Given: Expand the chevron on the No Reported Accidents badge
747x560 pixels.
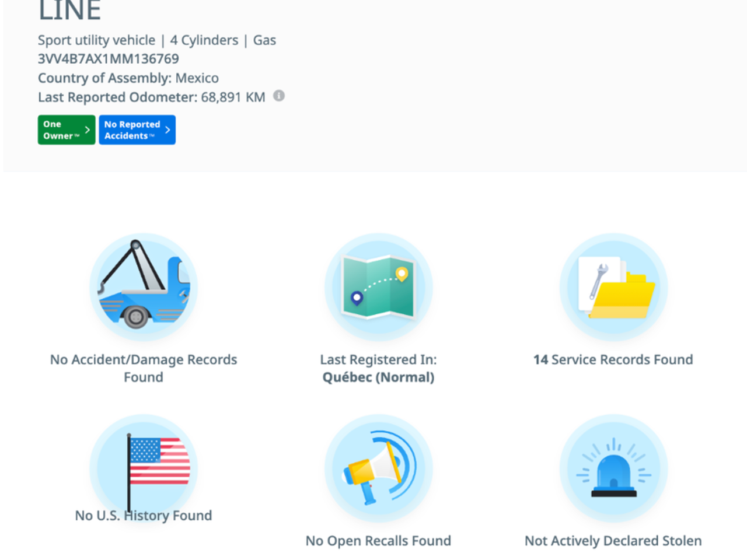Looking at the screenshot, I should (167, 129).
